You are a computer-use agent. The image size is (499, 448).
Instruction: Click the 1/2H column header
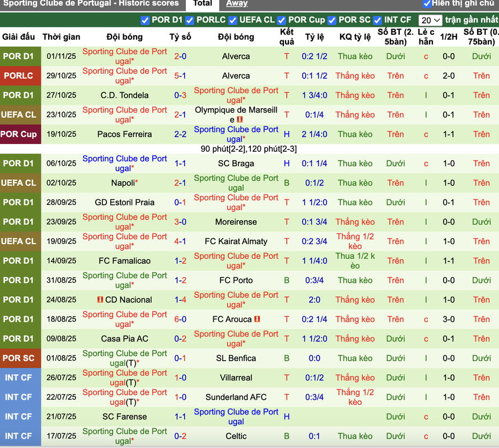449,37
